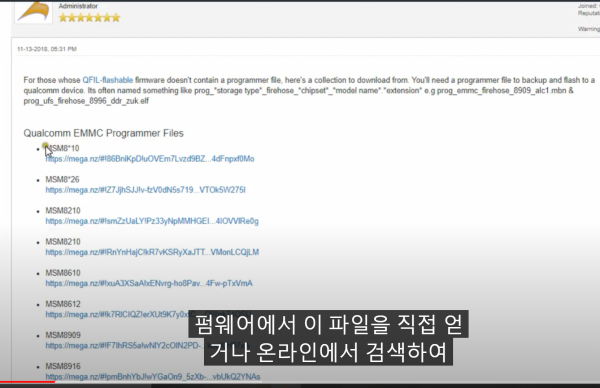
Task: Click the Qualcomm EMMC Programmer Files heading
Action: pos(103,133)
